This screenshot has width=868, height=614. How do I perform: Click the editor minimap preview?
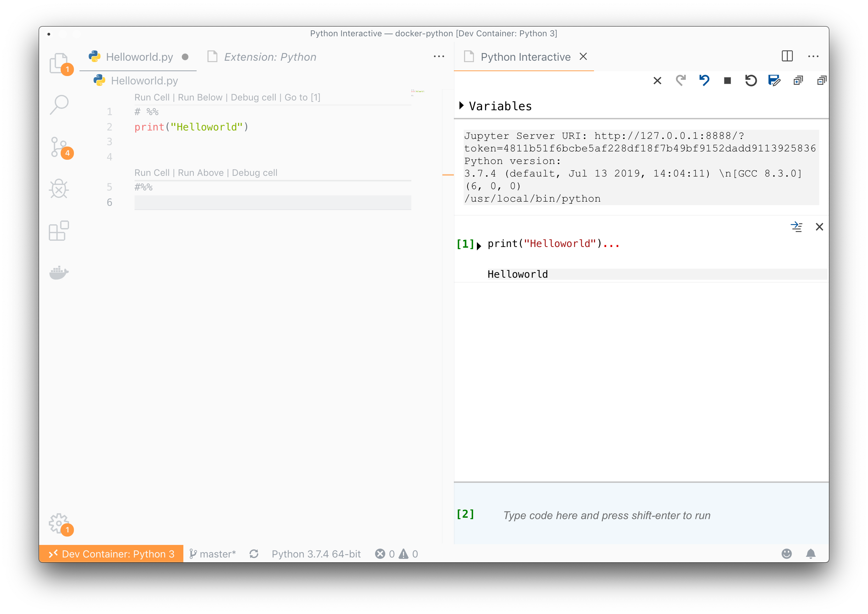click(417, 92)
